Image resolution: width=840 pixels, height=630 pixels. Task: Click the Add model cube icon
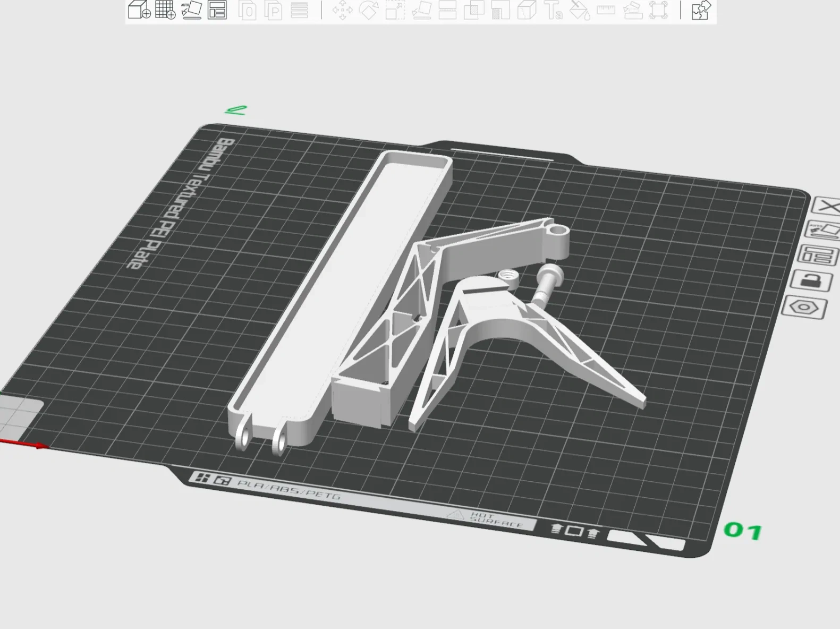140,10
